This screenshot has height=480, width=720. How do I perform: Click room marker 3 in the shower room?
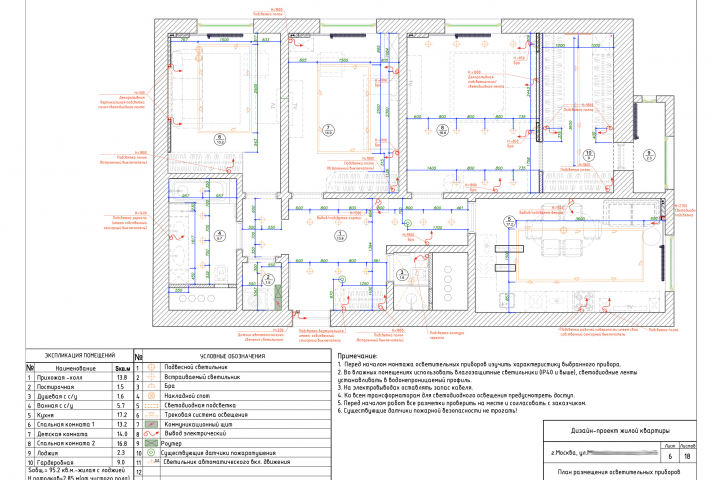tap(402, 275)
